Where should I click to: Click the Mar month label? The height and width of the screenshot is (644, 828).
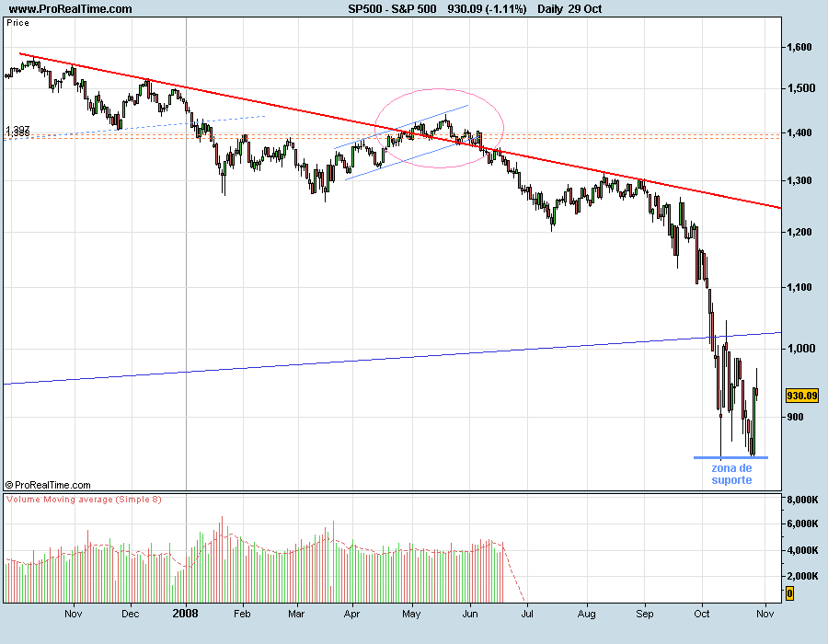296,614
